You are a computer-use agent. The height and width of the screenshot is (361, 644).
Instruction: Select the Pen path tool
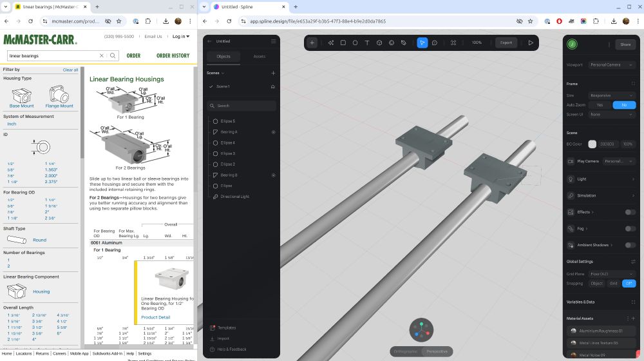click(x=403, y=43)
